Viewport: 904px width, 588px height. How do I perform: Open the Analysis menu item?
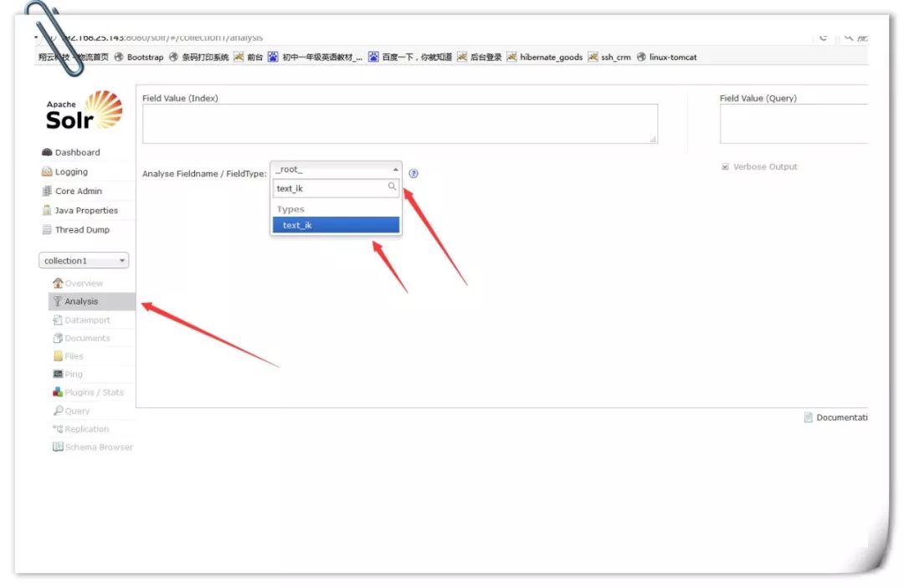(x=81, y=301)
